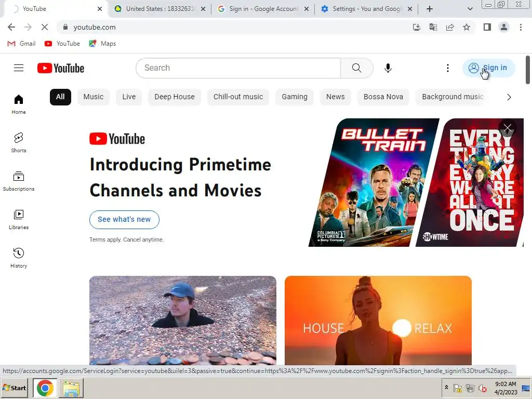Click the Chrome taskbar icon

45,388
